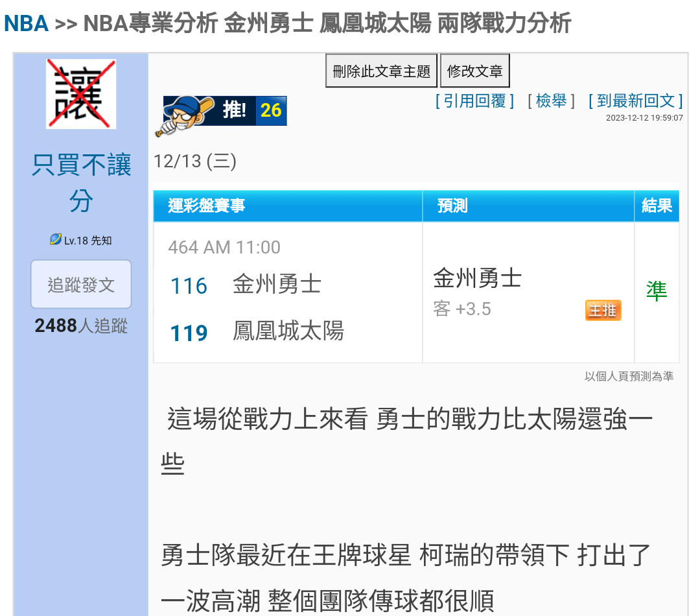Click the 引用回覆 link

click(475, 101)
